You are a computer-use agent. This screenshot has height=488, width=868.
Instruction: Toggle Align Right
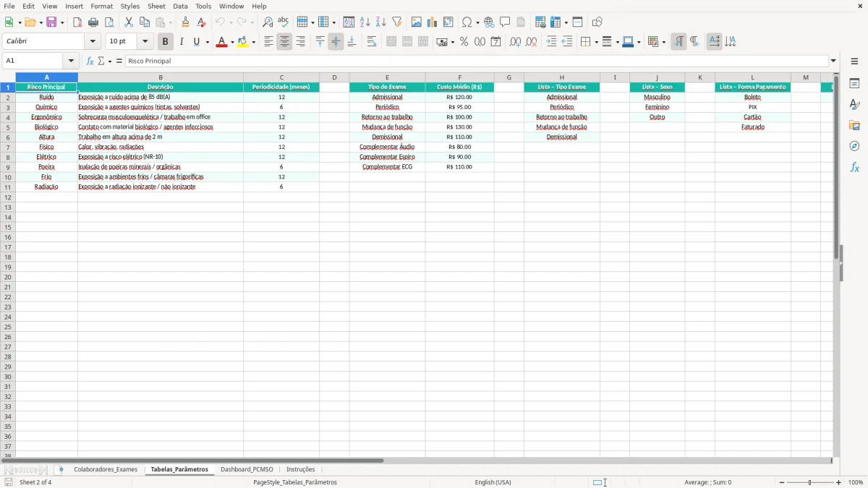(x=300, y=42)
